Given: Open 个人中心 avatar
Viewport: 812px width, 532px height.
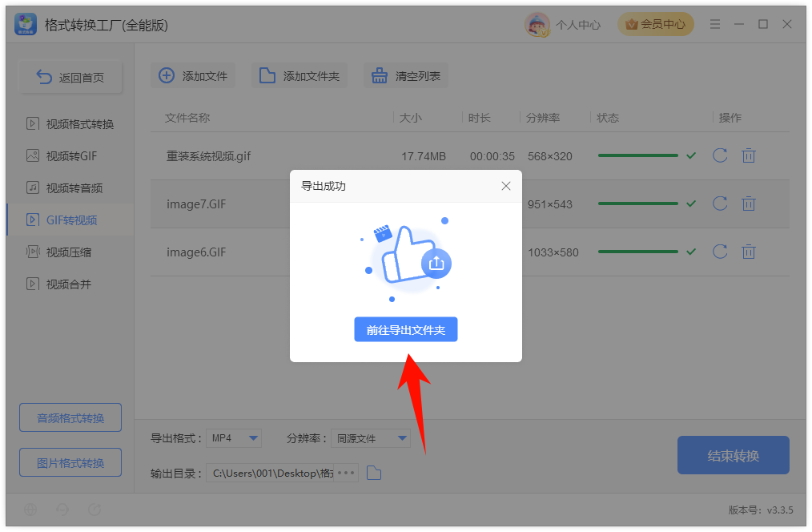Looking at the screenshot, I should [537, 24].
